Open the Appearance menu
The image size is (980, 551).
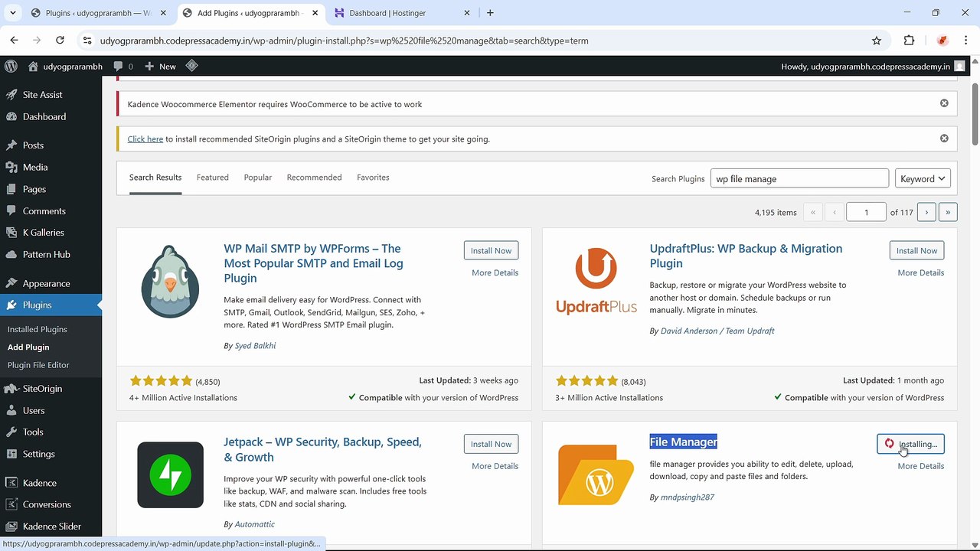[x=47, y=284]
